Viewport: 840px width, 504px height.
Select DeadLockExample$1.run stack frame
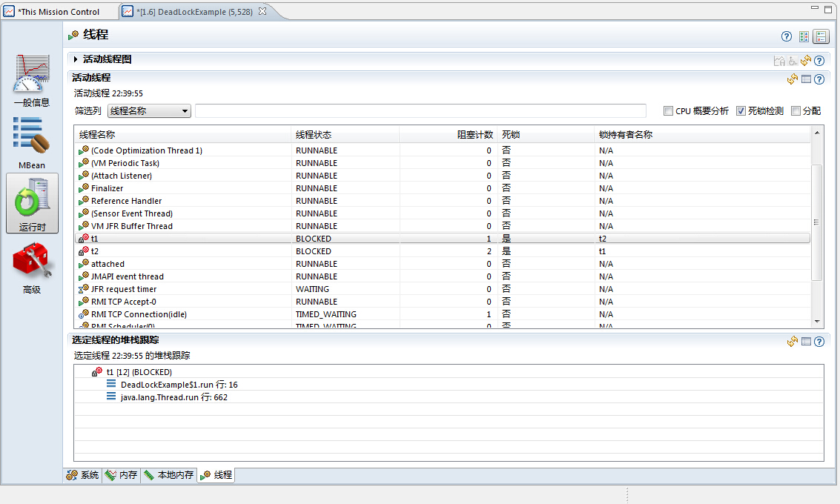coord(179,385)
